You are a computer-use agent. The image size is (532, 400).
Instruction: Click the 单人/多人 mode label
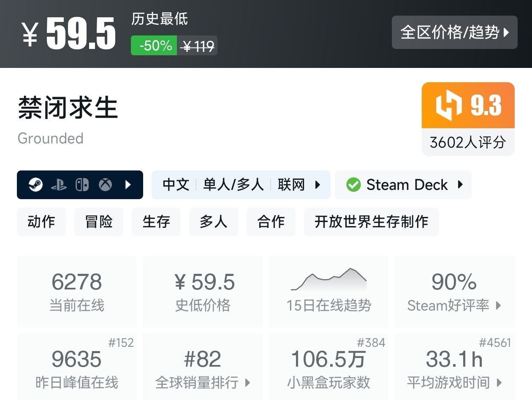point(233,184)
